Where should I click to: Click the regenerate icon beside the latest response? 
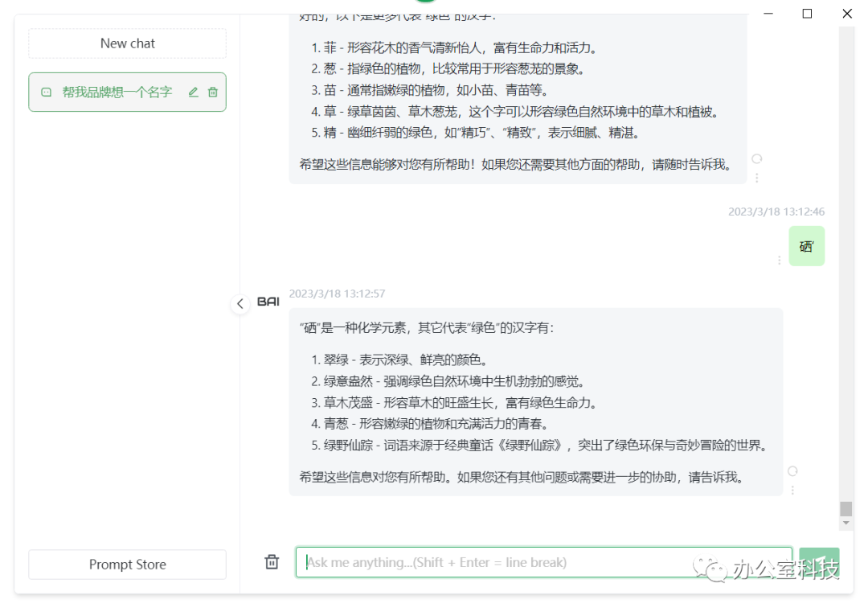[793, 470]
